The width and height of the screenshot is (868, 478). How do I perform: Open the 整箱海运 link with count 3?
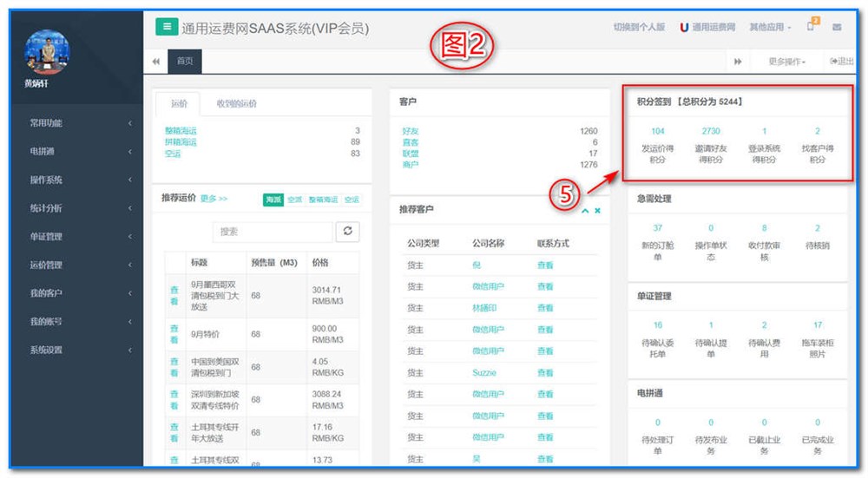[x=181, y=131]
